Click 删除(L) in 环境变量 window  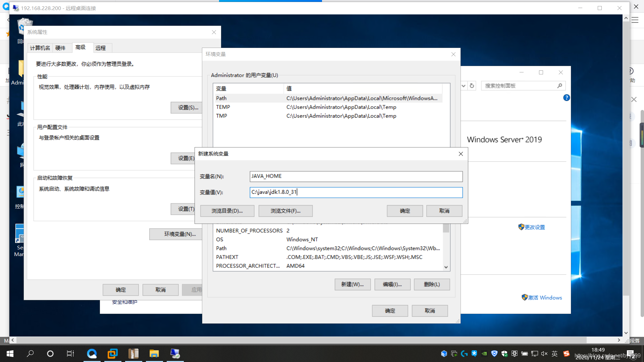(432, 284)
